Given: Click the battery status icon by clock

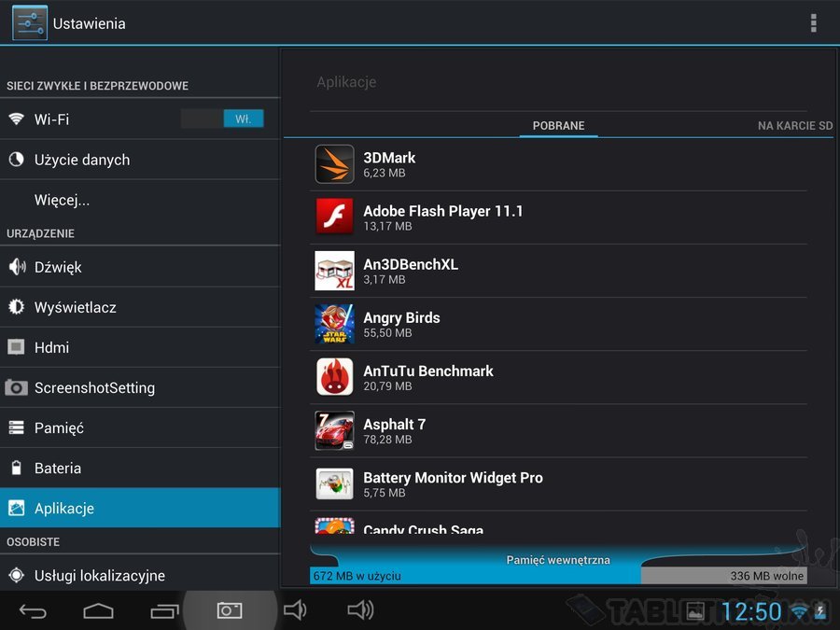Looking at the screenshot, I should tap(820, 610).
